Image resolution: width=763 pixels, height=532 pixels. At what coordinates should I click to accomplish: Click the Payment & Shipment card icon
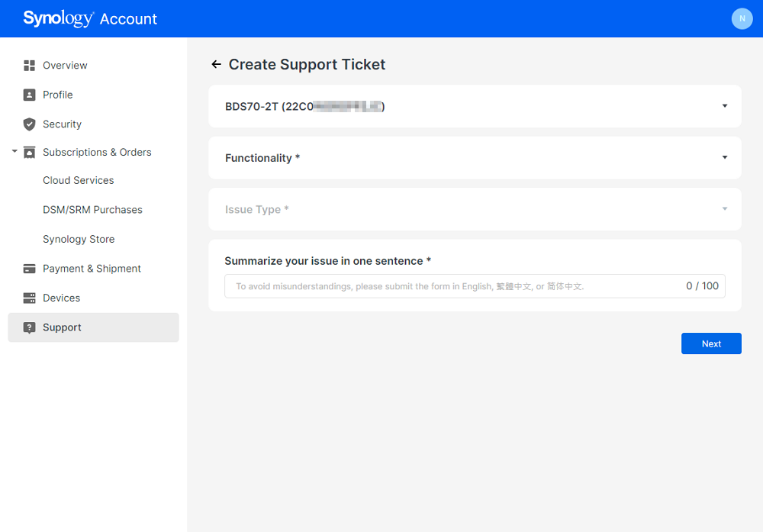pos(29,269)
